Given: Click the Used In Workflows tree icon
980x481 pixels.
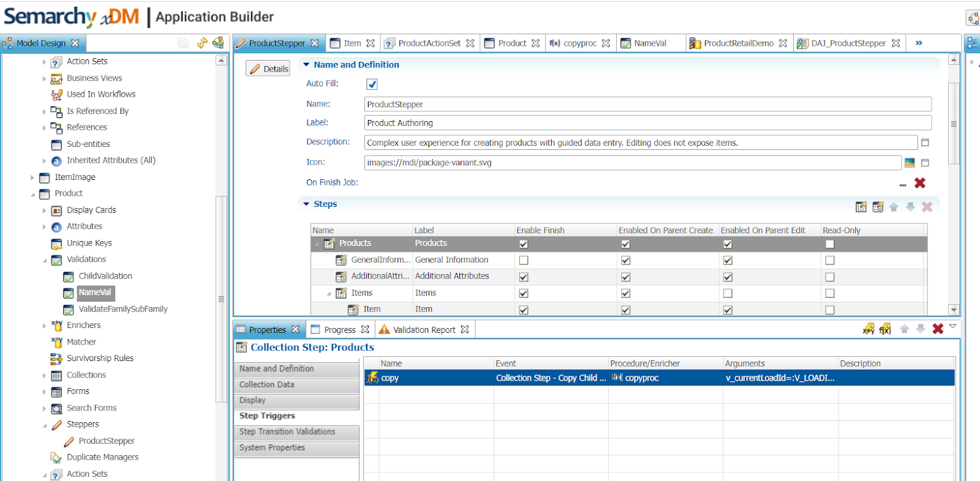Looking at the screenshot, I should (x=56, y=94).
